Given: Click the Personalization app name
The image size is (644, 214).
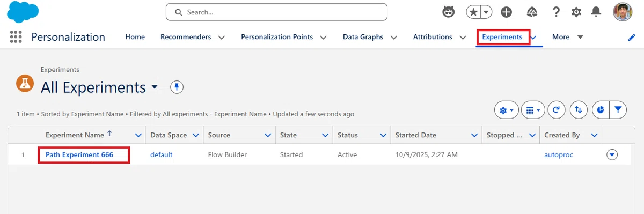Looking at the screenshot, I should coord(68,37).
